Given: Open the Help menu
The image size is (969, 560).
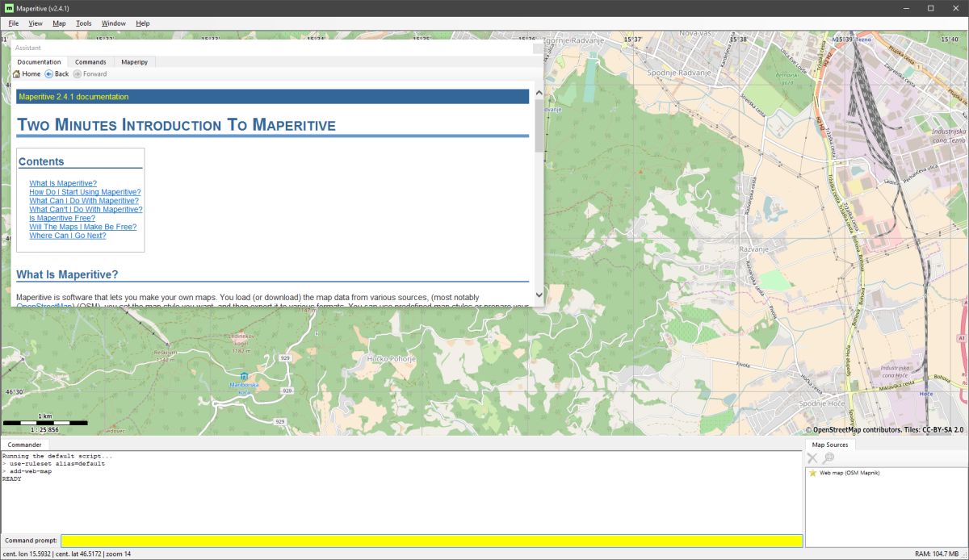Looking at the screenshot, I should pos(142,23).
